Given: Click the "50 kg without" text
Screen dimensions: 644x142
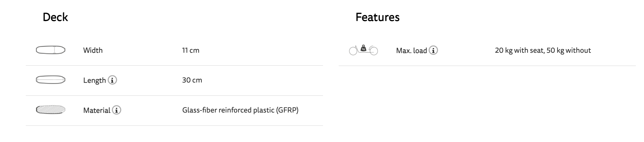Looking at the screenshot, I should tap(568, 50).
